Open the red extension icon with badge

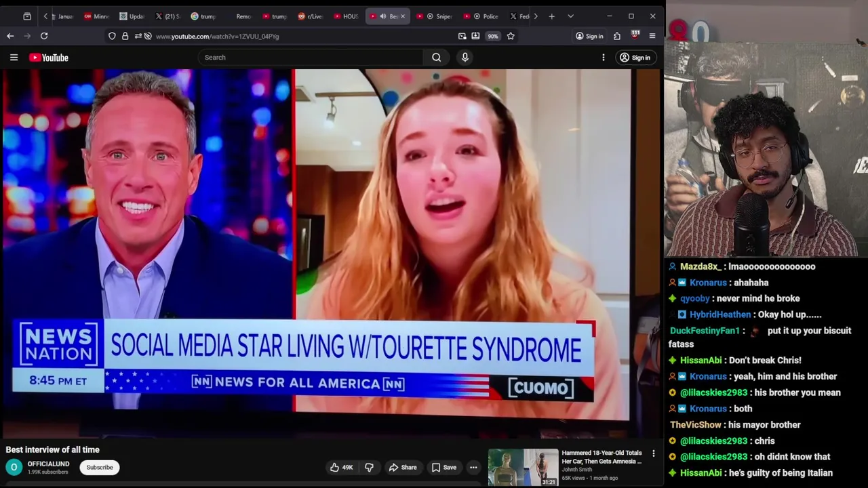click(x=635, y=35)
